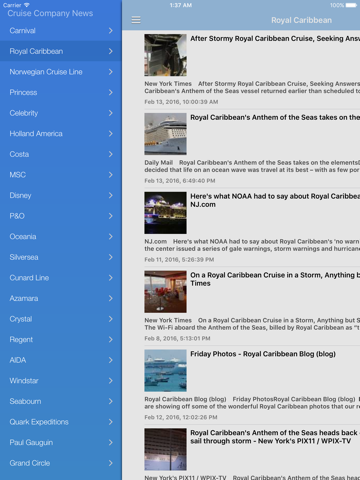Click the Cunard Line row chevron

pos(111,278)
